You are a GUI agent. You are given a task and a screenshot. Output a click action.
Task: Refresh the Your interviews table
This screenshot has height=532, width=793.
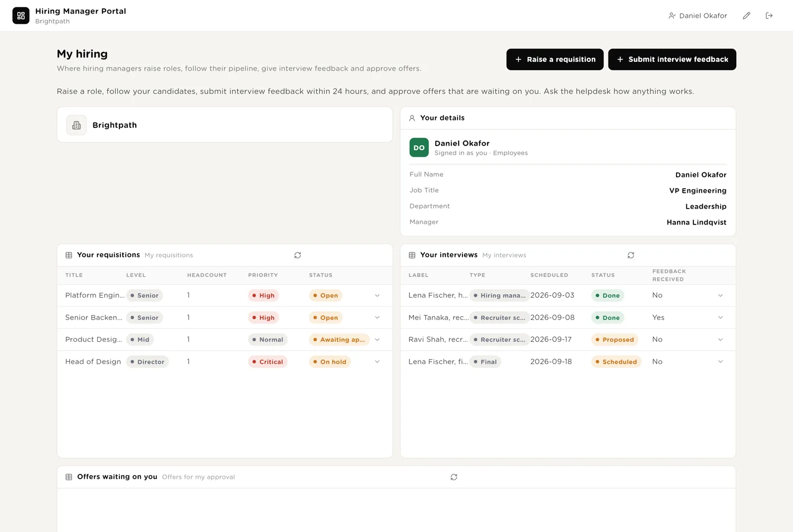point(631,255)
